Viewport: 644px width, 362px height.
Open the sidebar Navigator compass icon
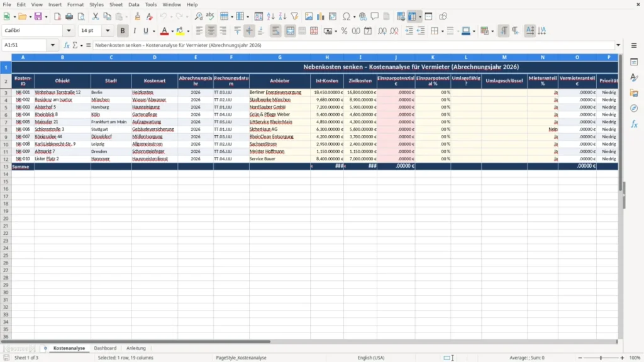point(634,108)
